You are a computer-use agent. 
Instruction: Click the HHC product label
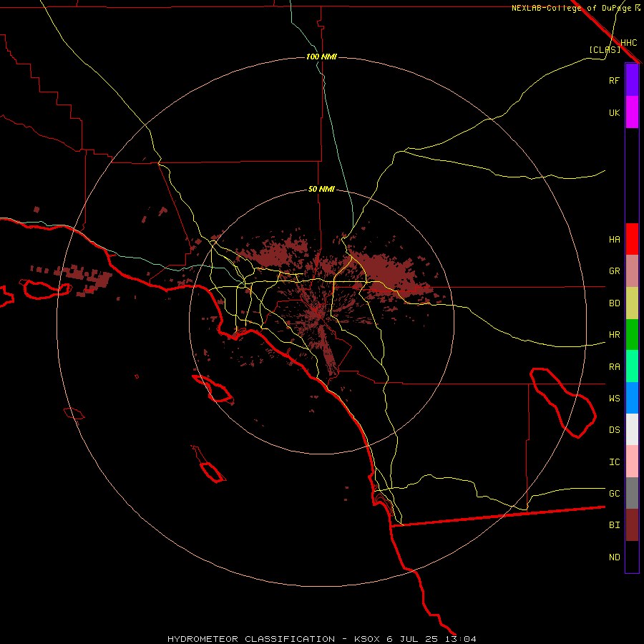tap(628, 43)
